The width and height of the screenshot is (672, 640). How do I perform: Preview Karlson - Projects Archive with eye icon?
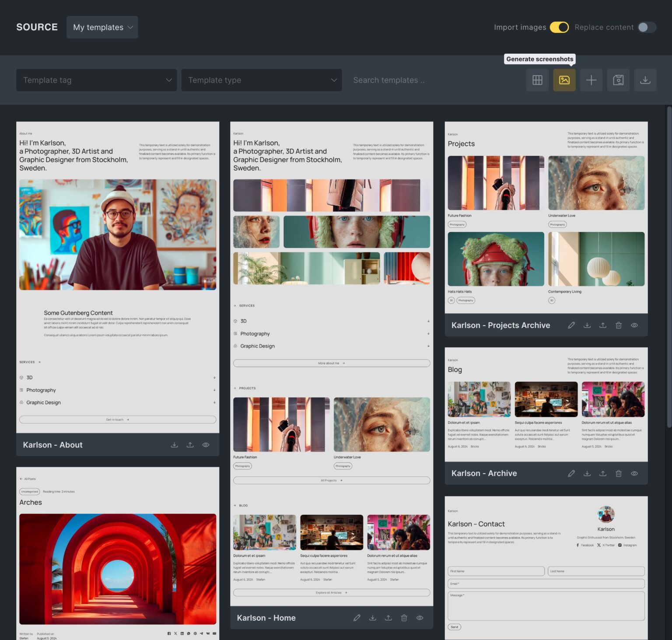pyautogui.click(x=634, y=325)
